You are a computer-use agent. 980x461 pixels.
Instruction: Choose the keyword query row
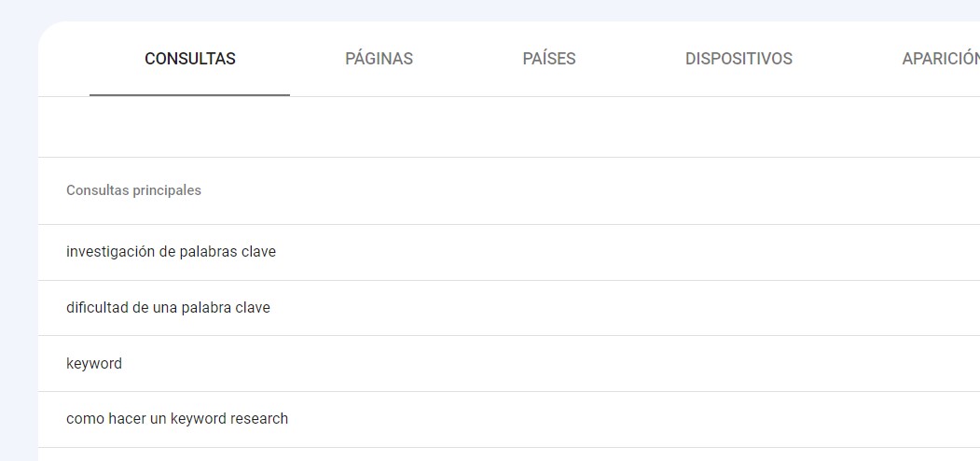click(509, 363)
